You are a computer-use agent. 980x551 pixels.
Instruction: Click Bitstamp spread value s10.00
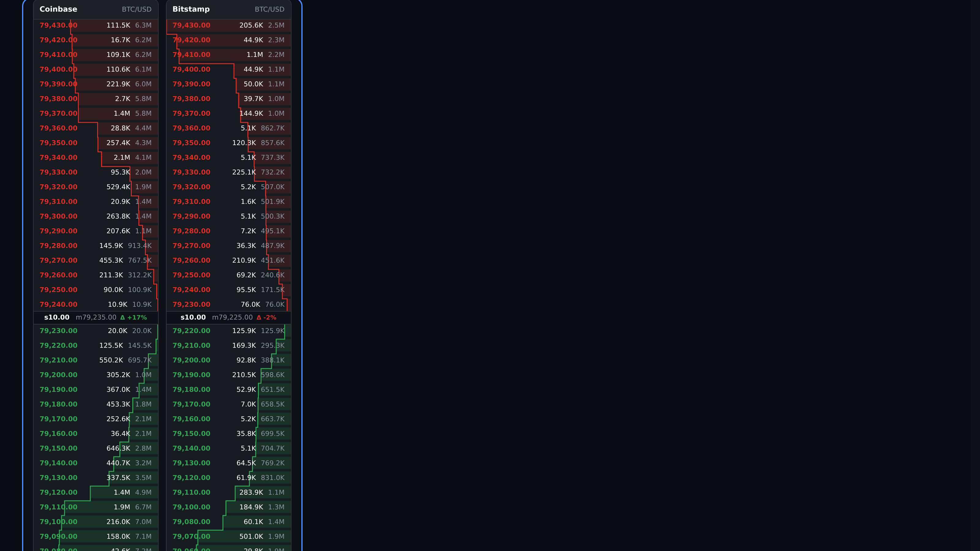pyautogui.click(x=193, y=317)
